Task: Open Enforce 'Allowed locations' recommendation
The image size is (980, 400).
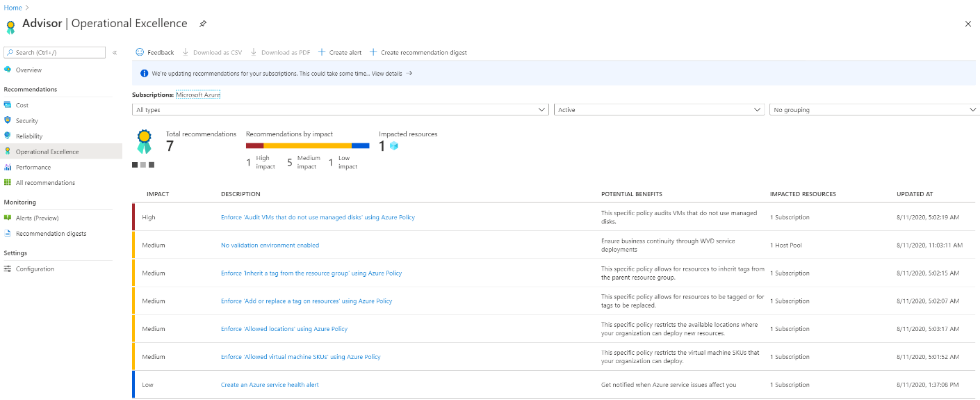Action: [x=284, y=328]
